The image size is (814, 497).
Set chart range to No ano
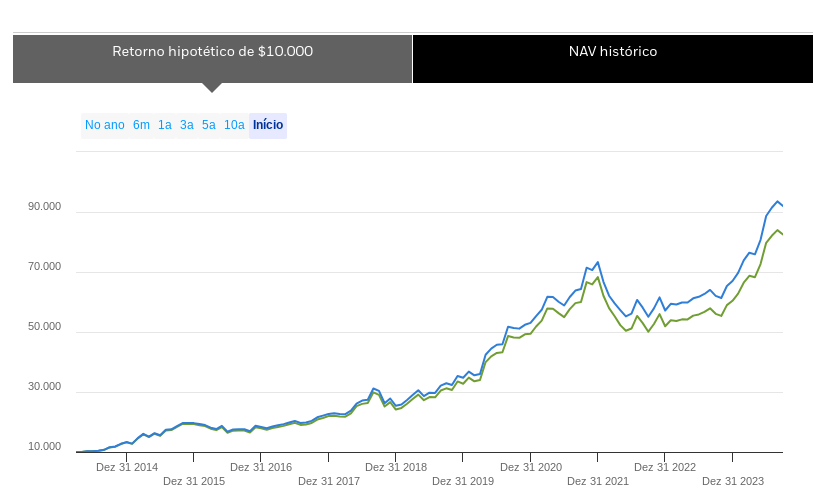coord(104,125)
